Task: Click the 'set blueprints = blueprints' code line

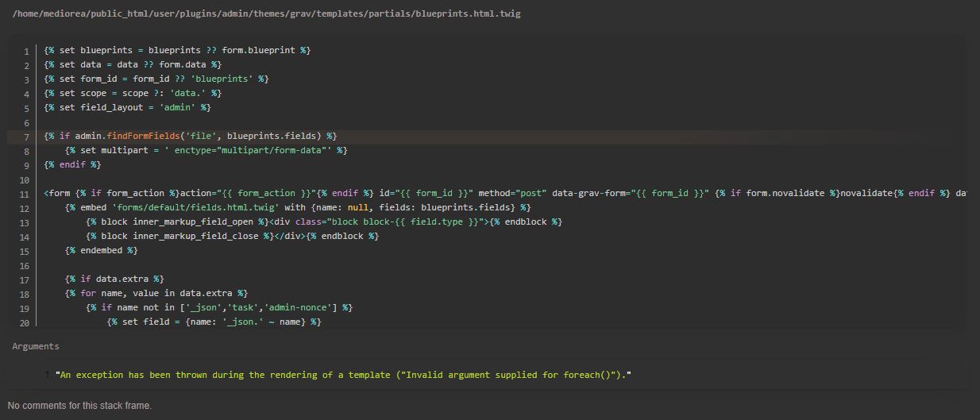Action: point(177,51)
